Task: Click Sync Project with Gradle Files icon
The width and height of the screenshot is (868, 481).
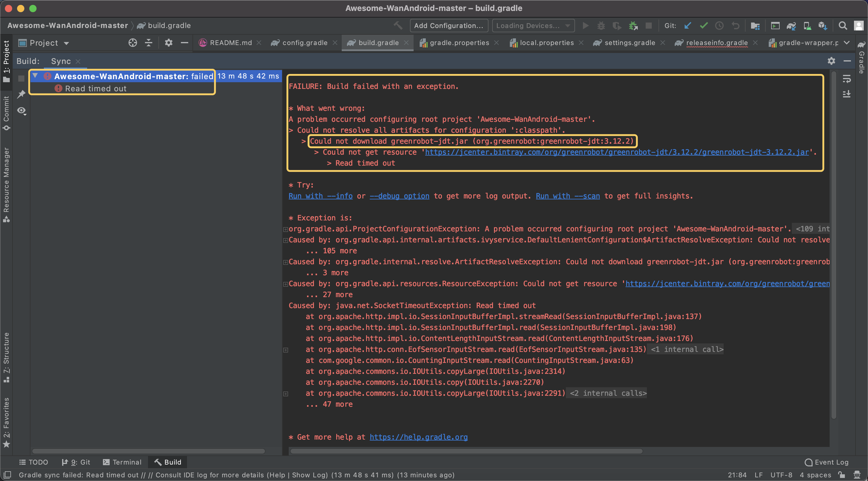Action: pos(791,26)
